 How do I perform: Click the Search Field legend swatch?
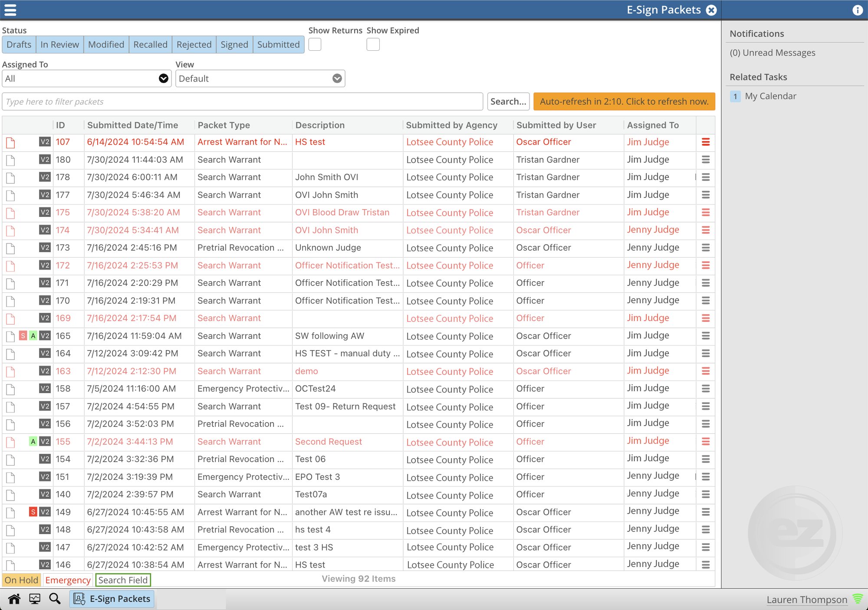tap(123, 580)
